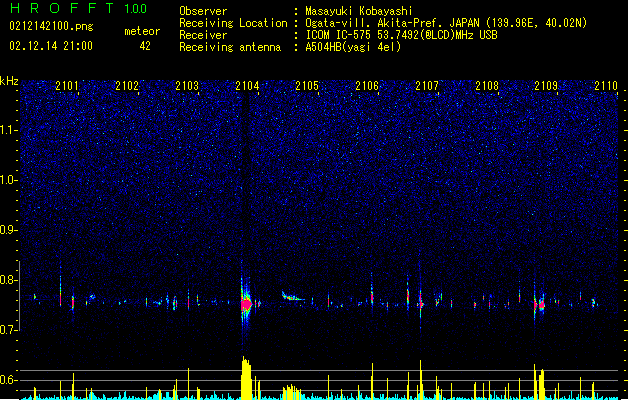Click the 0.6 kHz axis label
Image resolution: width=629 pixels, height=400 pixels.
(x=9, y=380)
